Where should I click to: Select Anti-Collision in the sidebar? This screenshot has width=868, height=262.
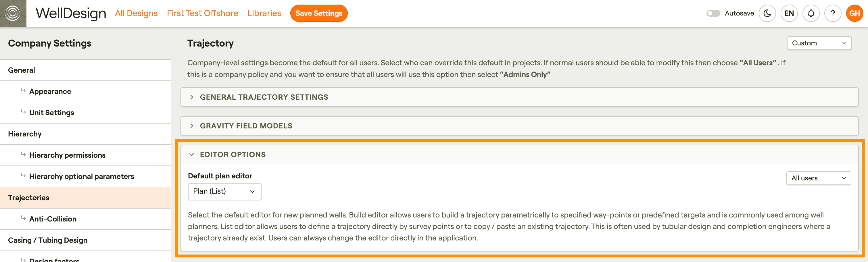[x=53, y=219]
